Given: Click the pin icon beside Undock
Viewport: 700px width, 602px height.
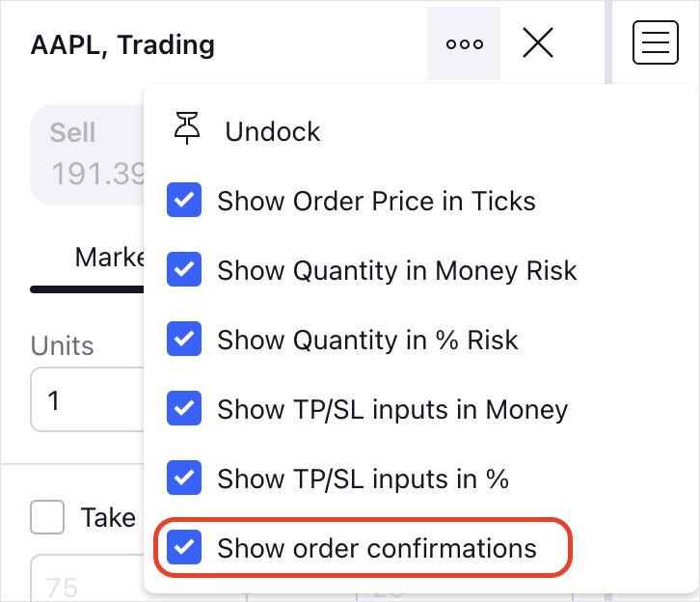Looking at the screenshot, I should (186, 129).
